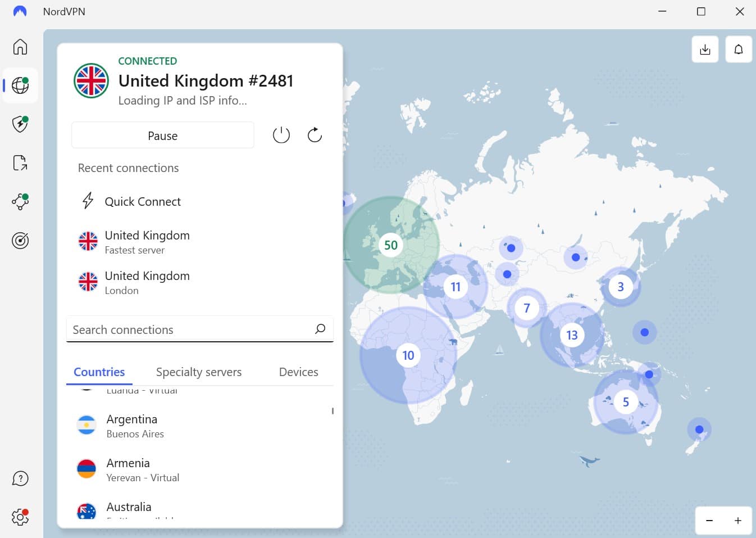Minimize the NordVPN window
The width and height of the screenshot is (756, 538).
point(662,11)
